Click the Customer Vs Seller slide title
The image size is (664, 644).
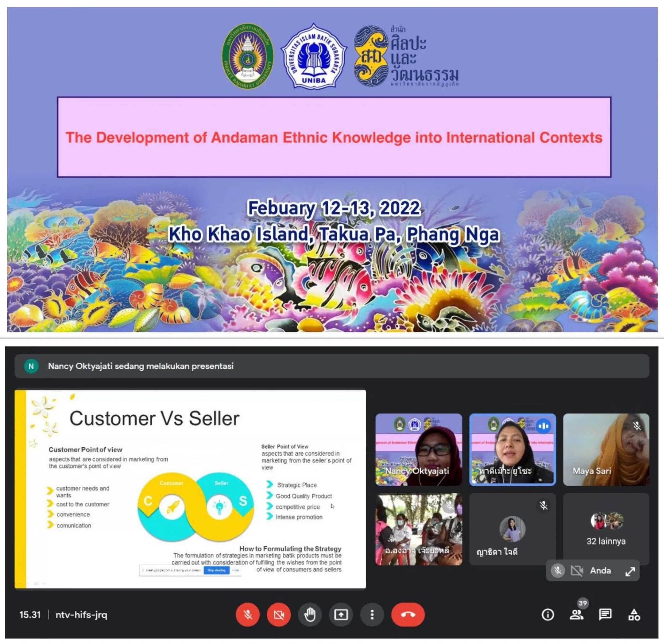[x=154, y=418]
